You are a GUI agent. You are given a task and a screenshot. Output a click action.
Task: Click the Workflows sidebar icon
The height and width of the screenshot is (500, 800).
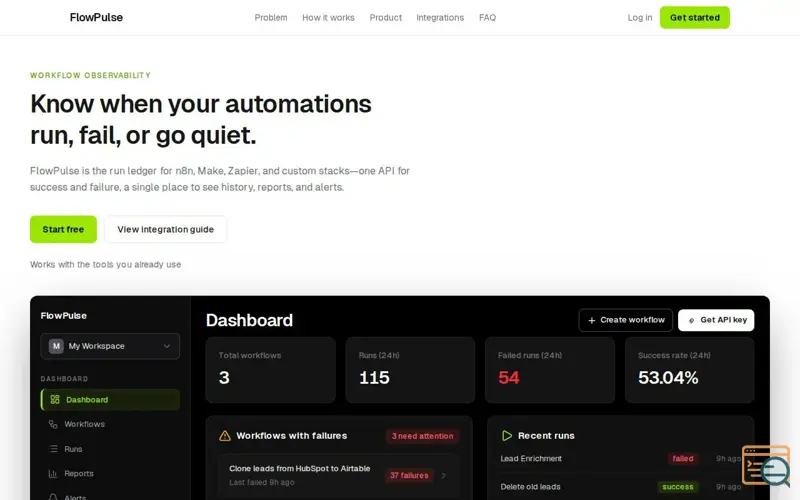(53, 424)
